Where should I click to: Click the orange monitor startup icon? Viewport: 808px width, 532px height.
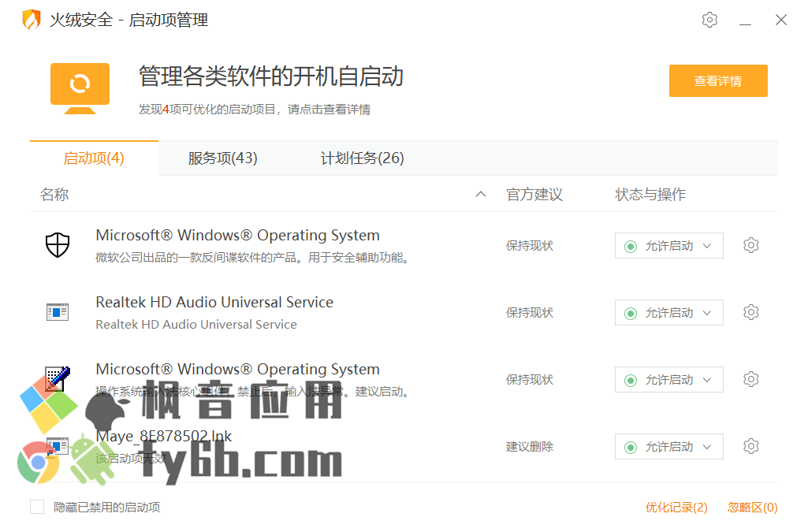(80, 88)
